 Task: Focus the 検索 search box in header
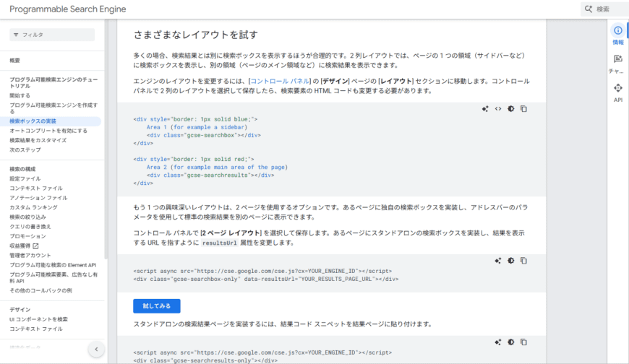coord(604,9)
